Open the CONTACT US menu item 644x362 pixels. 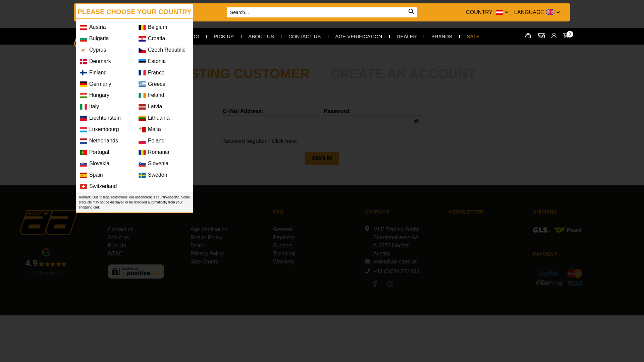pos(305,37)
